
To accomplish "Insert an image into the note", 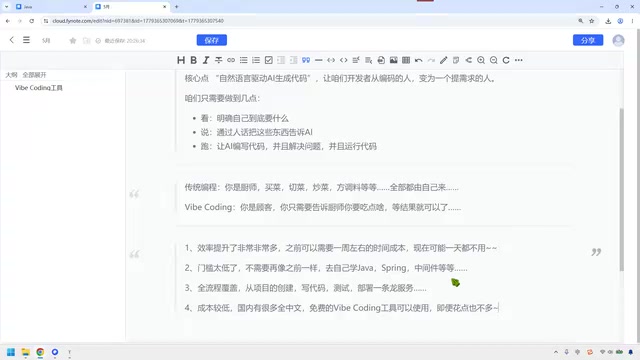I will point(393,60).
